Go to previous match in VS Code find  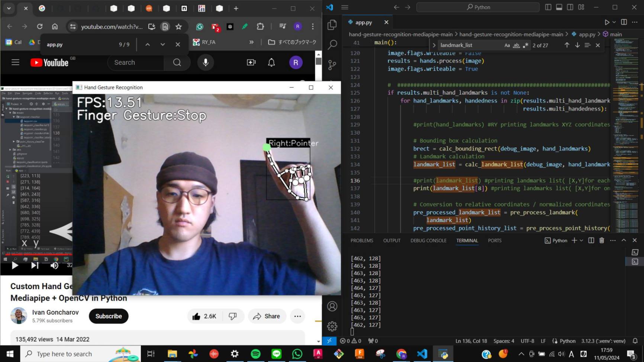[567, 45]
